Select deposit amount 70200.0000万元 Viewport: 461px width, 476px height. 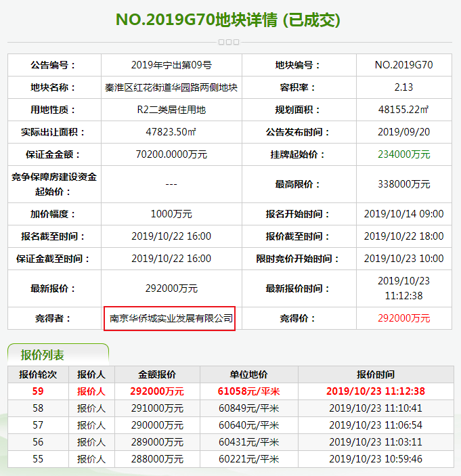171,154
